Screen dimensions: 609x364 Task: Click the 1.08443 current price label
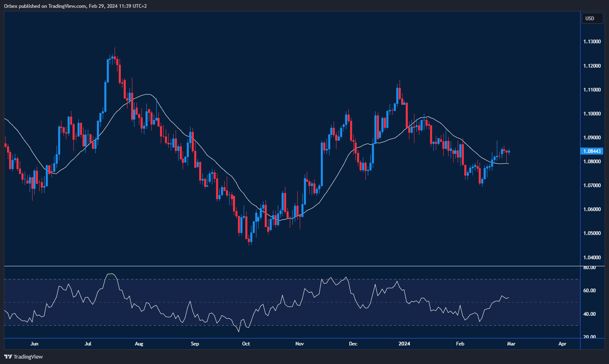(592, 151)
